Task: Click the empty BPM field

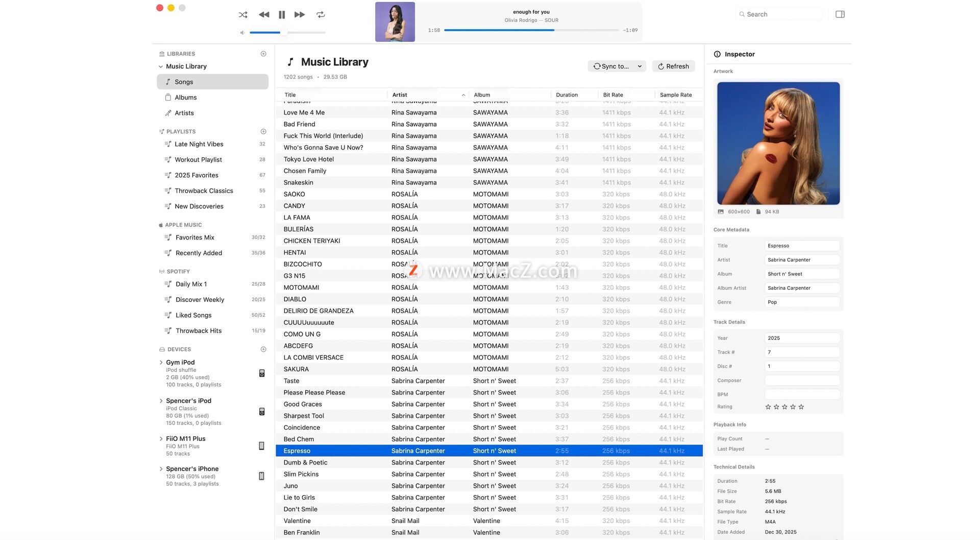Action: pyautogui.click(x=802, y=394)
